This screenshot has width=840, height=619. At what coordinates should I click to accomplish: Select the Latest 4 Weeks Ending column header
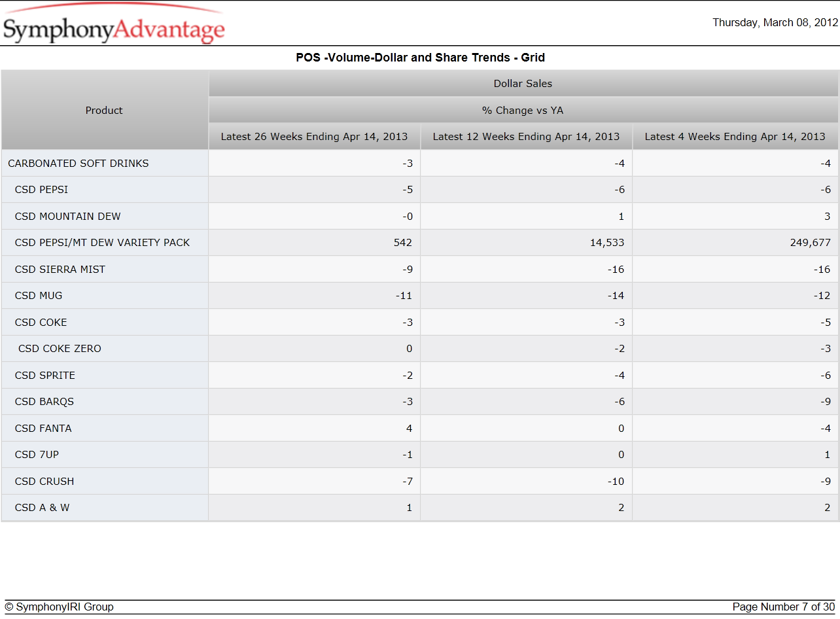point(735,137)
